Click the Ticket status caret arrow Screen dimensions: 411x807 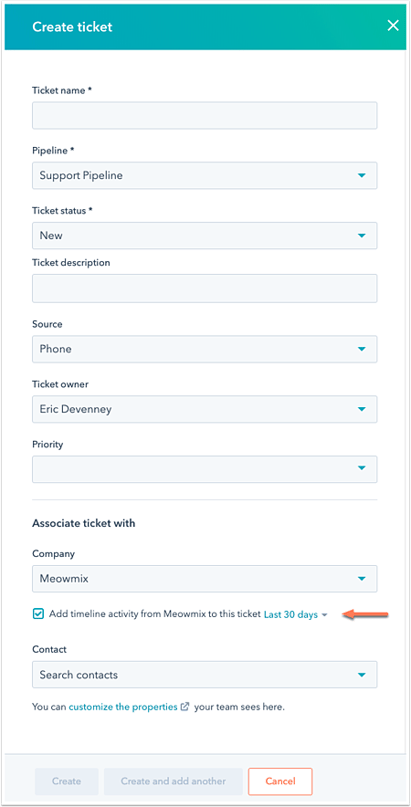pyautogui.click(x=362, y=236)
